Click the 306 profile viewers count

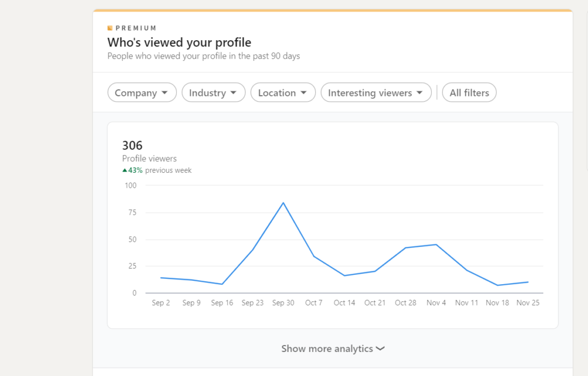[132, 146]
